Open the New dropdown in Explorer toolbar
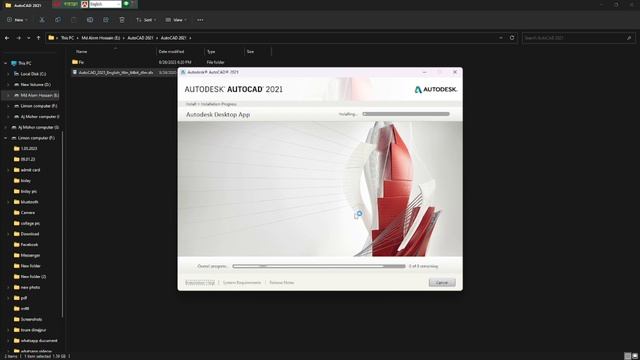This screenshot has height=360, width=640. (x=17, y=20)
